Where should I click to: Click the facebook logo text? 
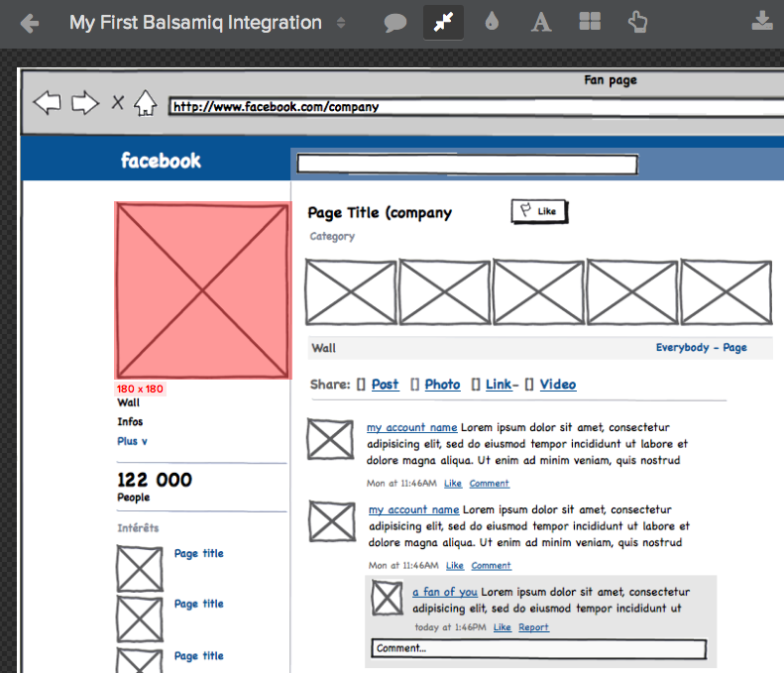[x=161, y=161]
